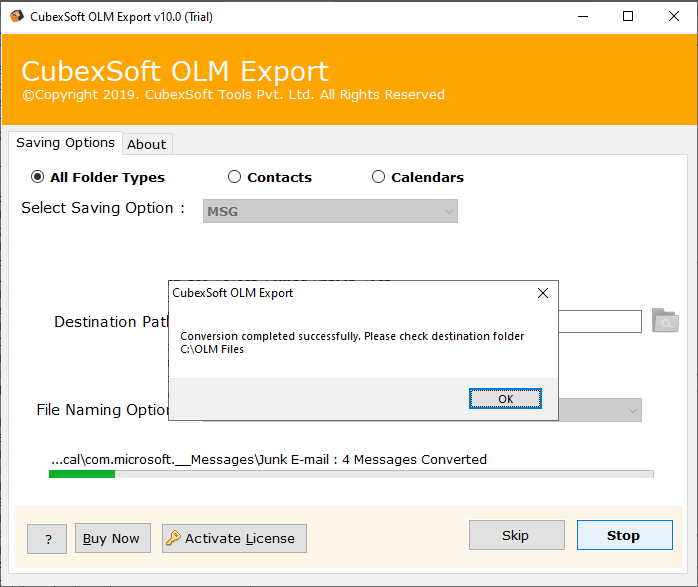Click the CubexSoft app icon in title bar

tap(16, 16)
